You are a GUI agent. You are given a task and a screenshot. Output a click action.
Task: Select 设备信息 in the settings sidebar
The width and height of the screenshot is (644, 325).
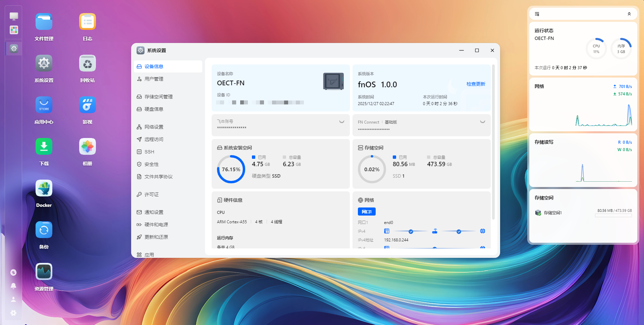pyautogui.click(x=168, y=66)
